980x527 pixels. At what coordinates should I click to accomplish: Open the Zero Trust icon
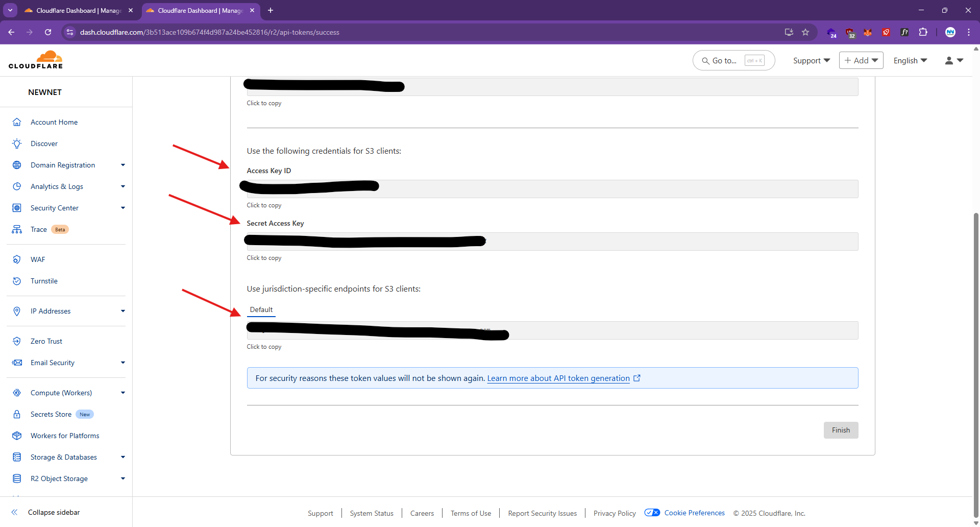(17, 341)
